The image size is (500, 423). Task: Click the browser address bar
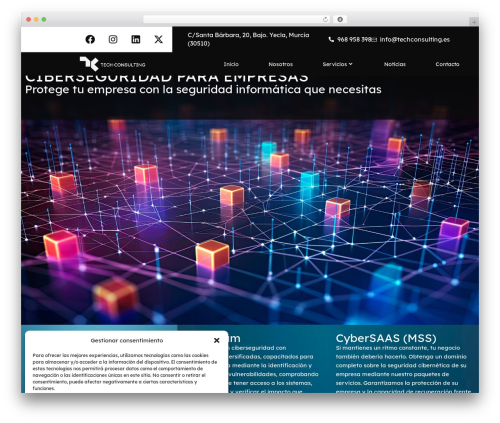[237, 20]
